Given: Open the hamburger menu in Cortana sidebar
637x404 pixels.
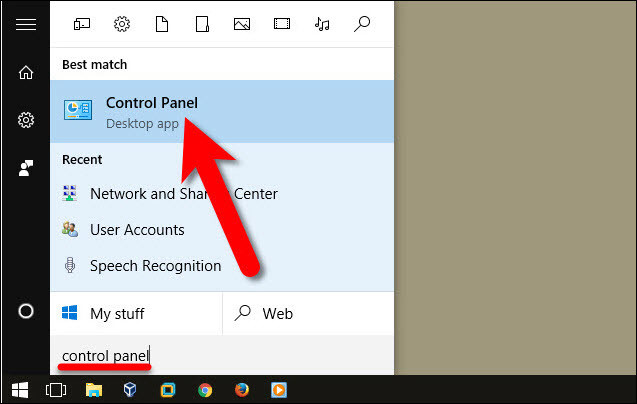Looking at the screenshot, I should (26, 24).
